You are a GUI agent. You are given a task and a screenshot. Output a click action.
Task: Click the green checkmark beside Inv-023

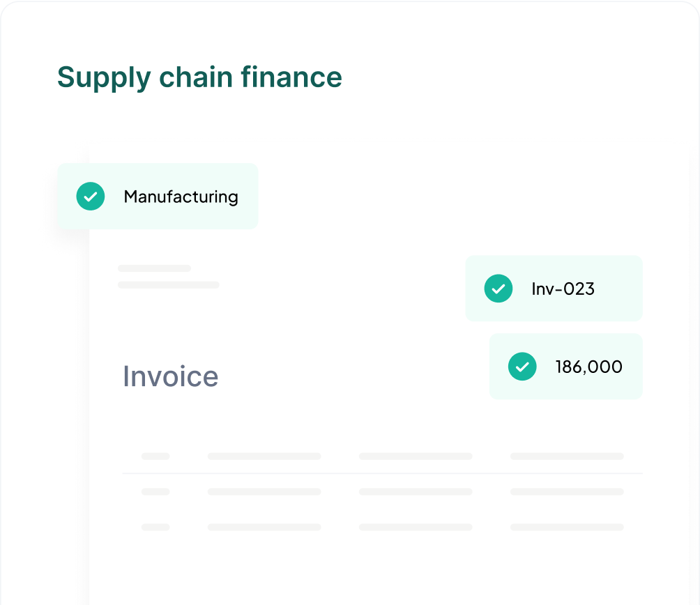499,289
